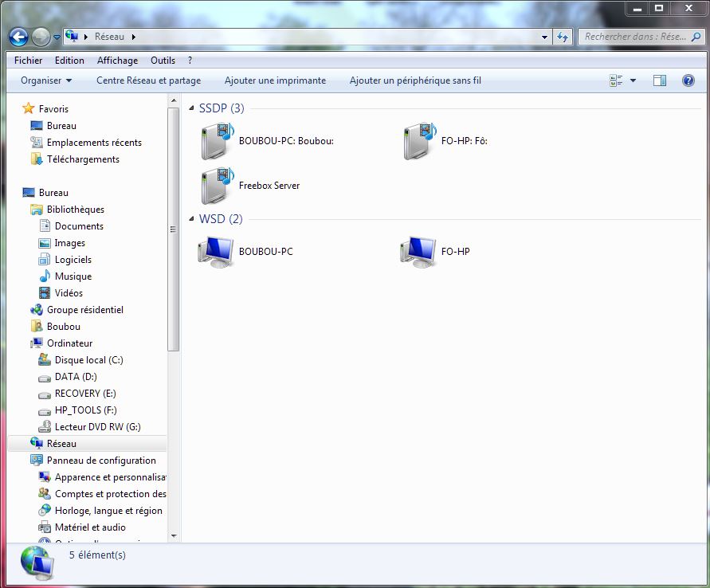The width and height of the screenshot is (710, 588).
Task: Open the Musique library
Action: pyautogui.click(x=65, y=276)
